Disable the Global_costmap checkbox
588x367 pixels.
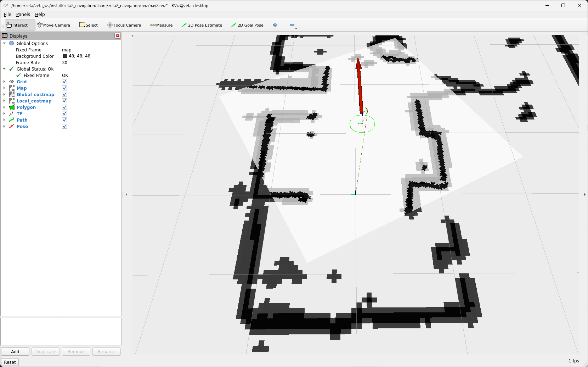click(64, 94)
